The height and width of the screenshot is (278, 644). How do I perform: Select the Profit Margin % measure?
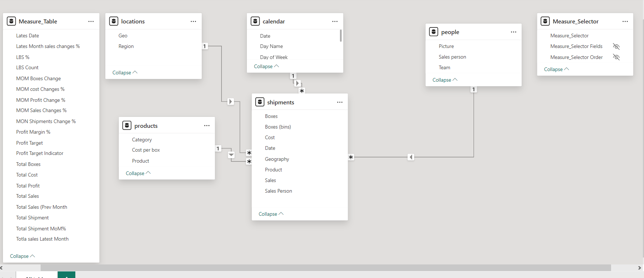tap(33, 132)
